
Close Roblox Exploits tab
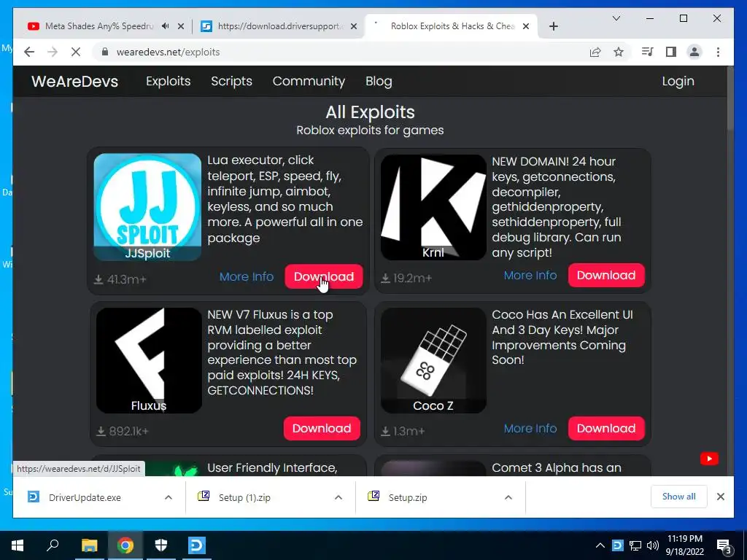coord(526,26)
